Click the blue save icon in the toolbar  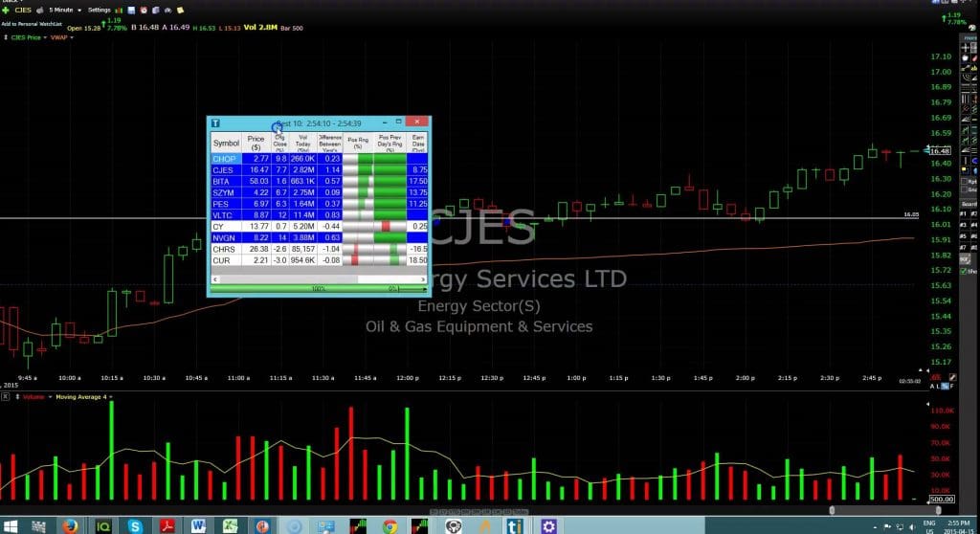pyautogui.click(x=131, y=10)
